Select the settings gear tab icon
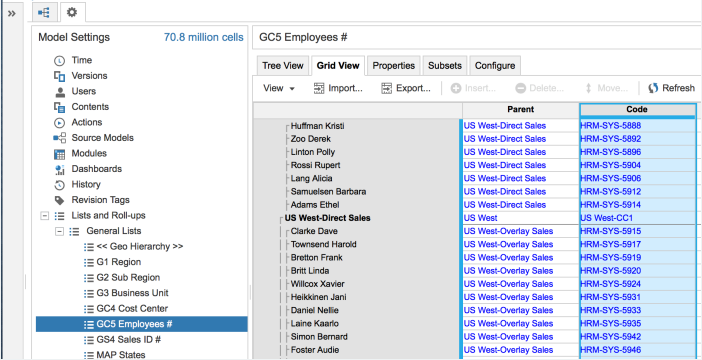 72,13
